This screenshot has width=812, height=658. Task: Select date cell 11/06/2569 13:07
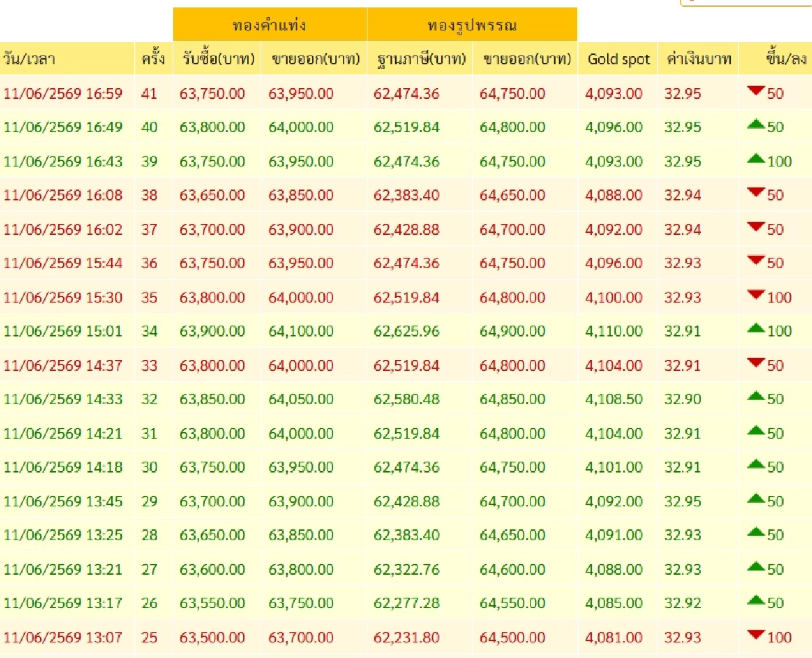(63, 638)
